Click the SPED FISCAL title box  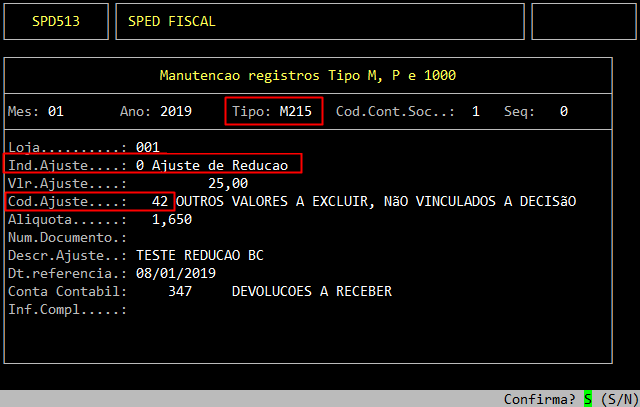[320, 21]
